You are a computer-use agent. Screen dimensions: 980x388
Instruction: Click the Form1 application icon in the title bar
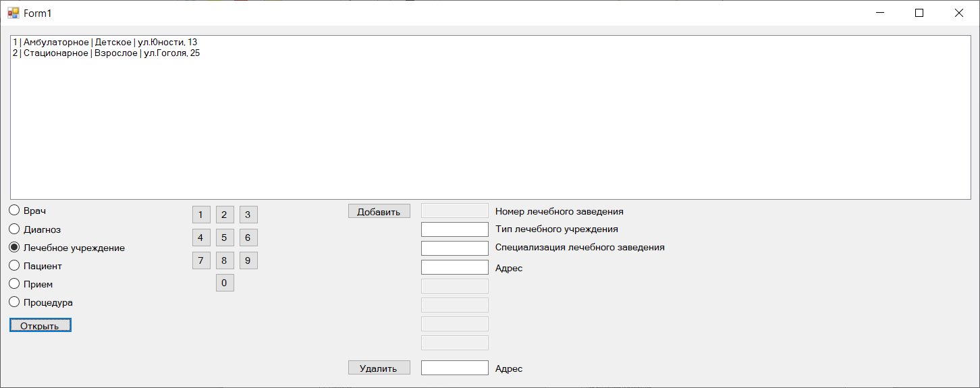coord(13,13)
